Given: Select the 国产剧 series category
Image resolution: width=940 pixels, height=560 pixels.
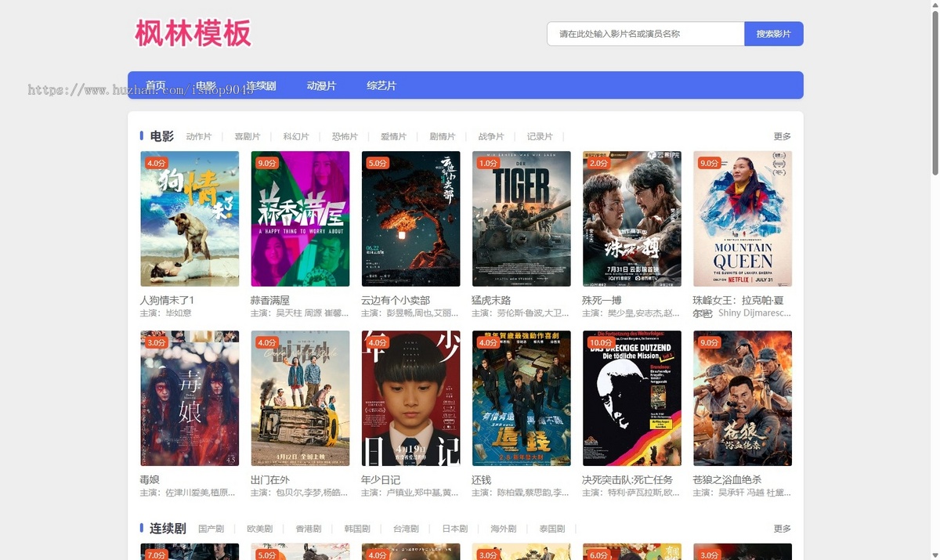Looking at the screenshot, I should pos(211,529).
